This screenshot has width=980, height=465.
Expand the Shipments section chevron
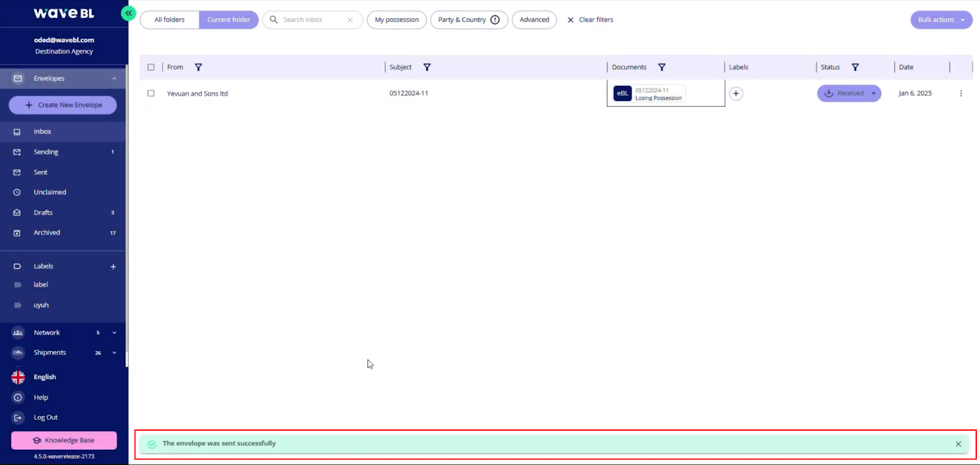(114, 353)
